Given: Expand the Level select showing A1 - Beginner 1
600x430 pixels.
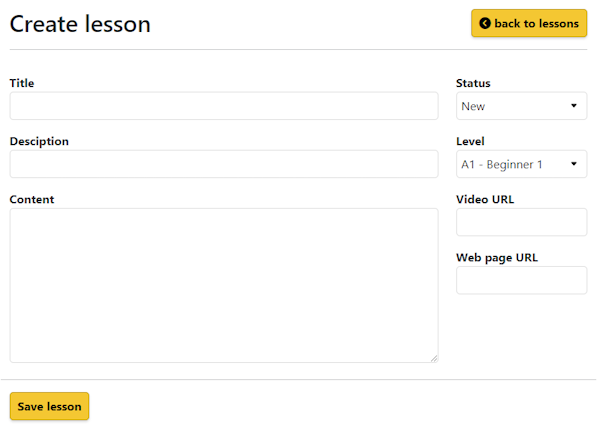Looking at the screenshot, I should (521, 164).
